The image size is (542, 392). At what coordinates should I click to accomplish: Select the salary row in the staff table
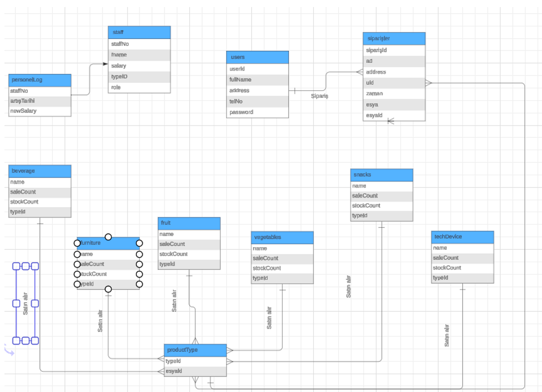[139, 65]
